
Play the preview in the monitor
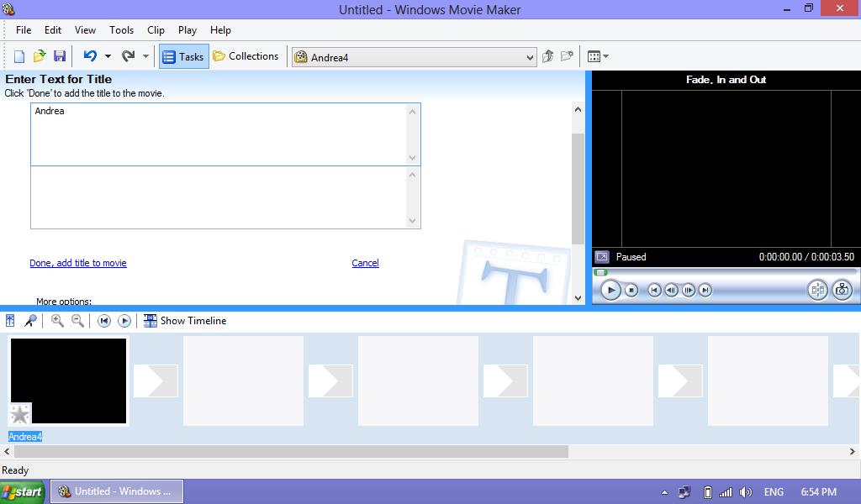(610, 290)
